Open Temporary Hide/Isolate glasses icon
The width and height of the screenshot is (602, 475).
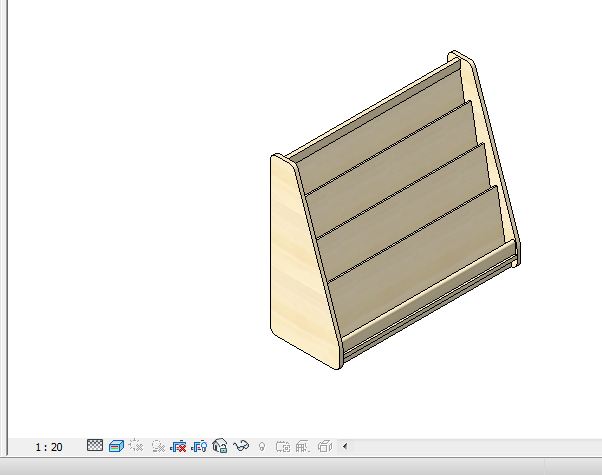click(241, 446)
